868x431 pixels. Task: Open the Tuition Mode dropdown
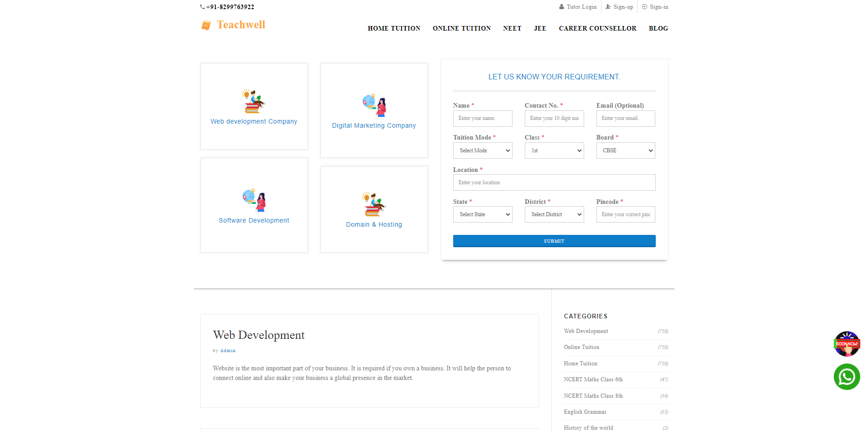click(482, 151)
